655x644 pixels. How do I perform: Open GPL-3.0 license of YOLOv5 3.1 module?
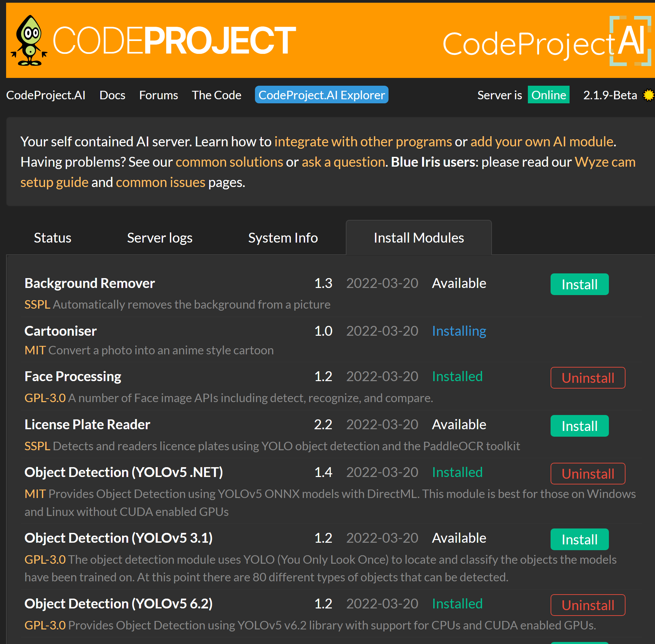[x=45, y=560]
